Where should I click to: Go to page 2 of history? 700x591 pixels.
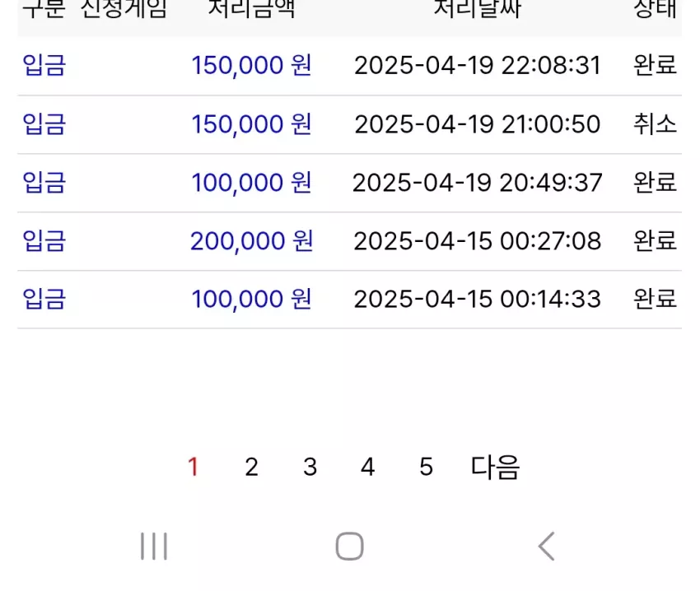pyautogui.click(x=251, y=468)
